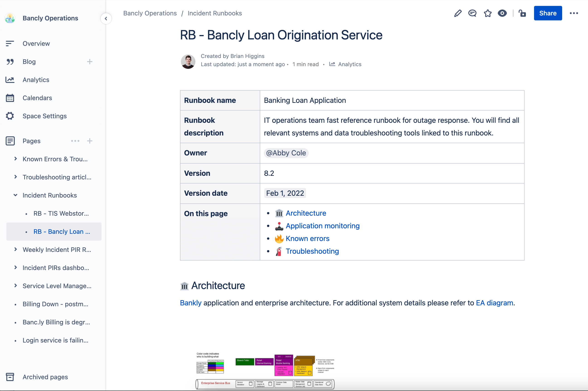This screenshot has height=391, width=588.
Task: Toggle the Incident Runbooks section
Action: click(15, 195)
